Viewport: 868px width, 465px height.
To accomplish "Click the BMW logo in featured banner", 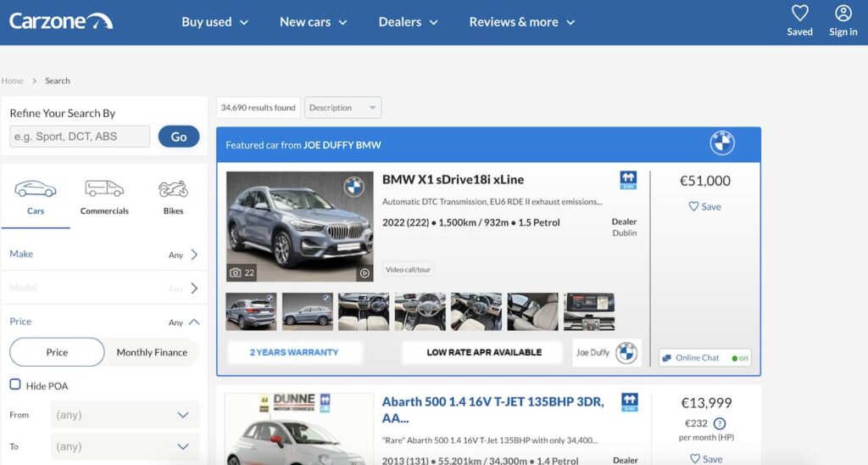I will tap(721, 143).
